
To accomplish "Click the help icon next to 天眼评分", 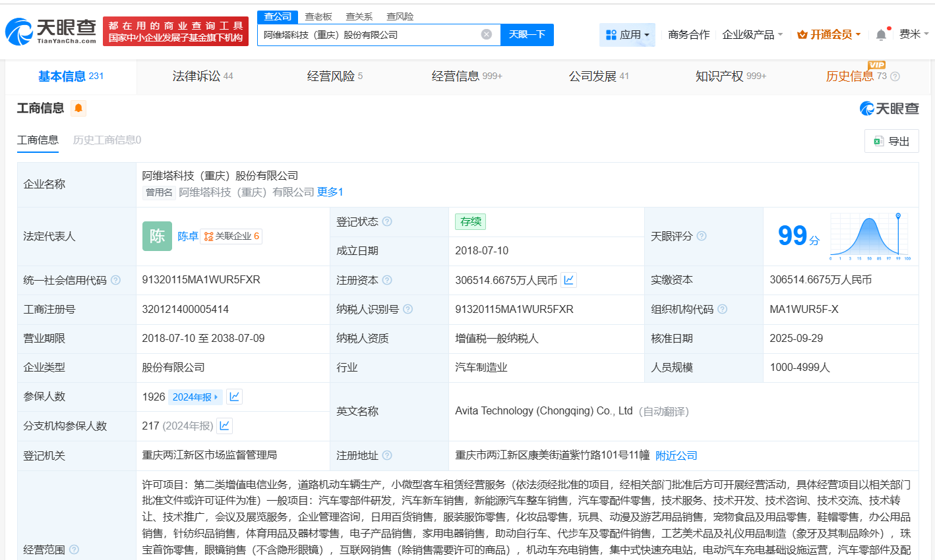I will point(701,236).
